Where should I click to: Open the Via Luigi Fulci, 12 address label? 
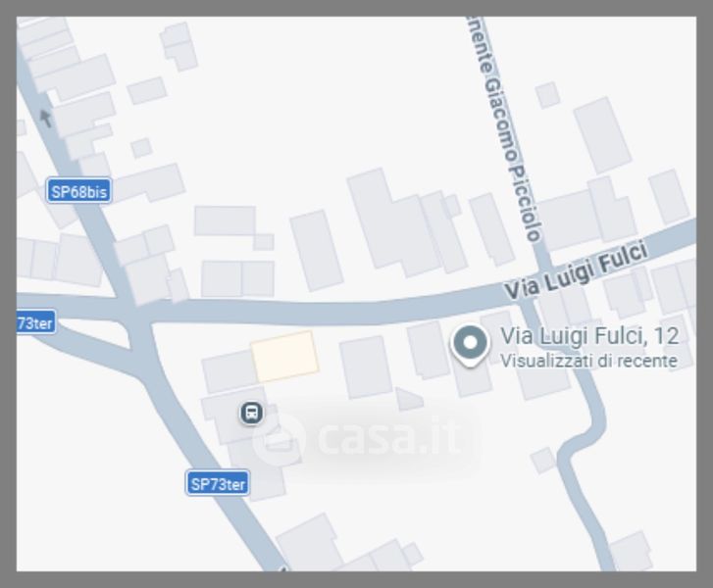pyautogui.click(x=589, y=336)
